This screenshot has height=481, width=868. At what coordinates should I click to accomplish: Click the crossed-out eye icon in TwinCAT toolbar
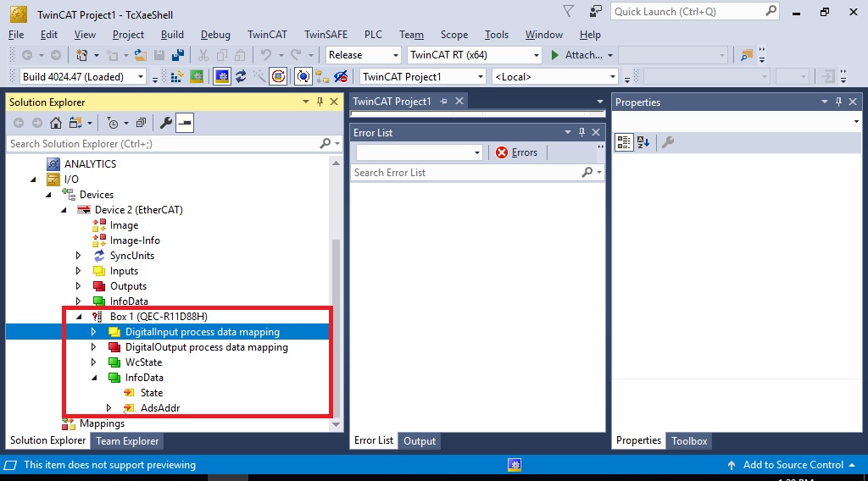coord(341,76)
